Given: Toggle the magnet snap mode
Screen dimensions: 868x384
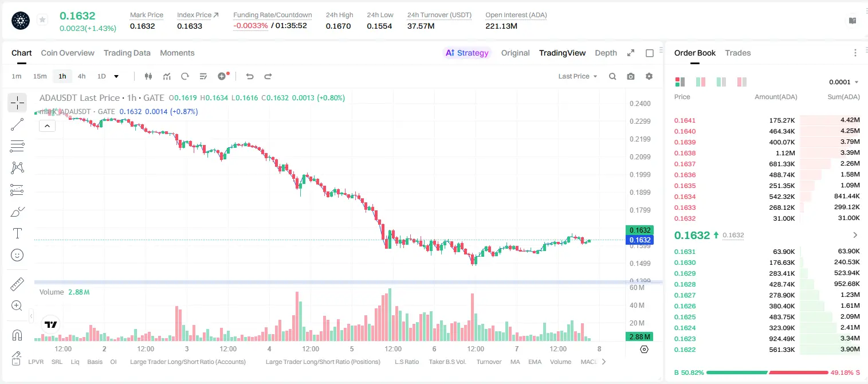Looking at the screenshot, I should [17, 335].
